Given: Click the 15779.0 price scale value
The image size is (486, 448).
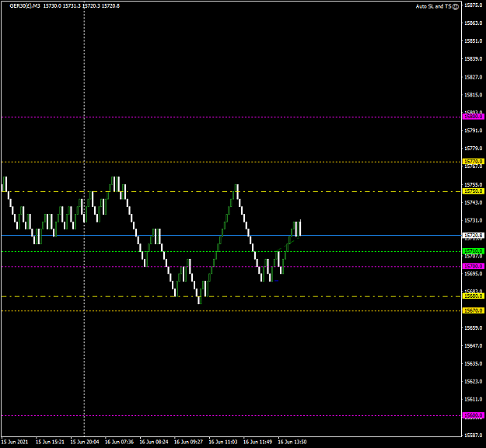Looking at the screenshot, I should pos(473,149).
